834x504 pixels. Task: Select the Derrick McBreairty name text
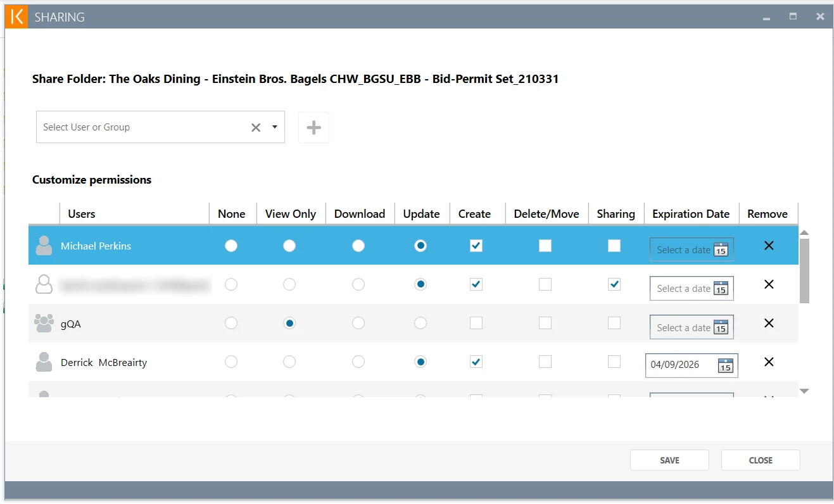[x=104, y=363]
